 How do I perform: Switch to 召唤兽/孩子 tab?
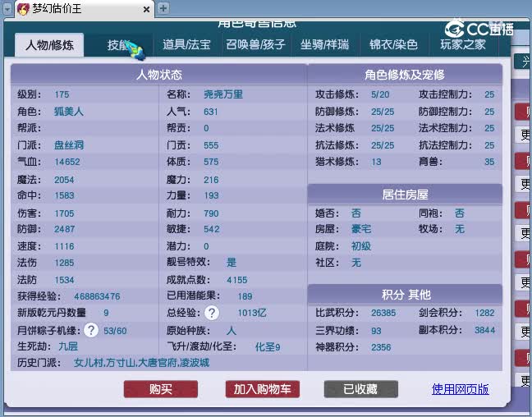(256, 44)
